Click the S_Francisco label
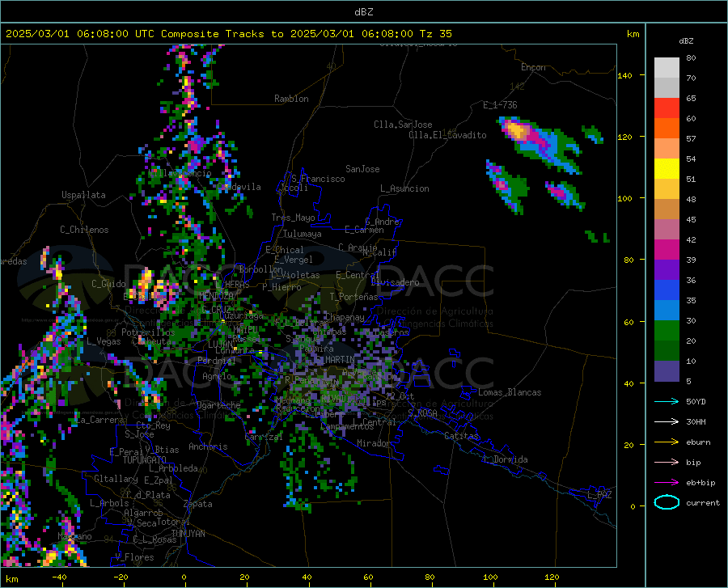Image resolution: width=728 pixels, height=588 pixels. click(x=318, y=179)
